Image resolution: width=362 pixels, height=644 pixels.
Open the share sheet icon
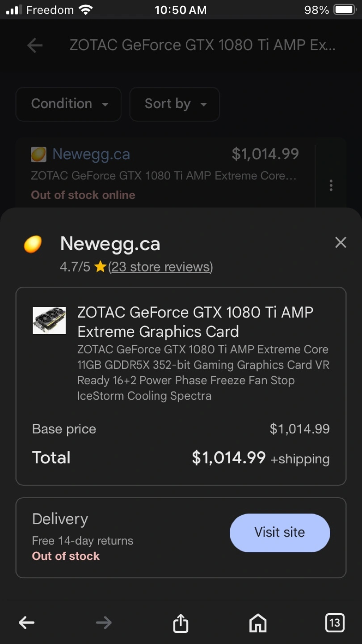[181, 623]
